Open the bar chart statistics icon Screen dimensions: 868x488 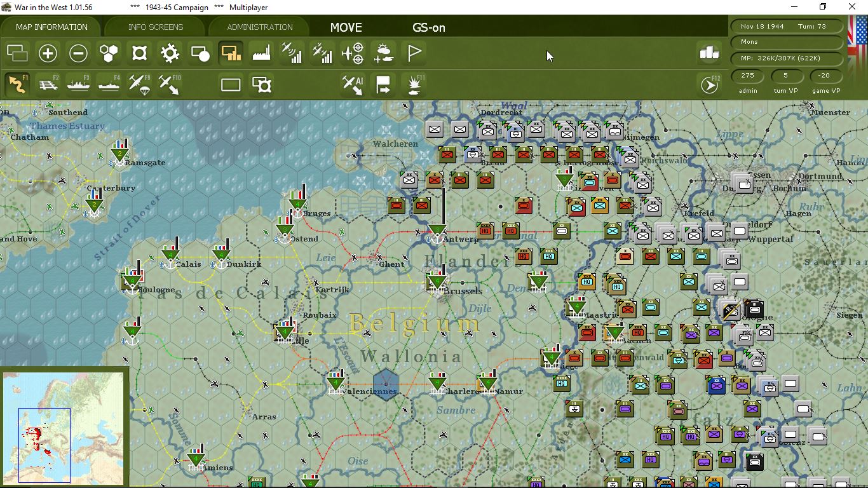click(x=709, y=53)
